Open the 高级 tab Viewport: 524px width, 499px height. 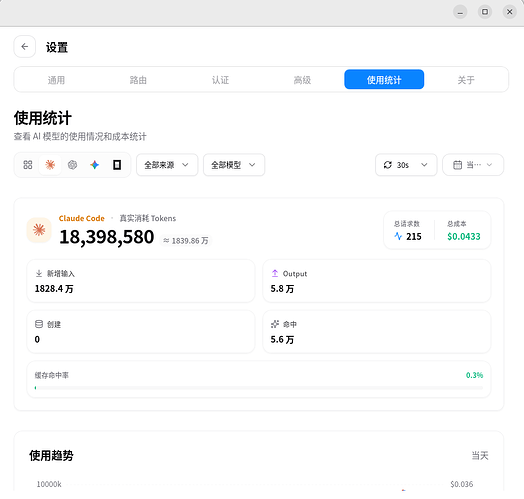[302, 80]
